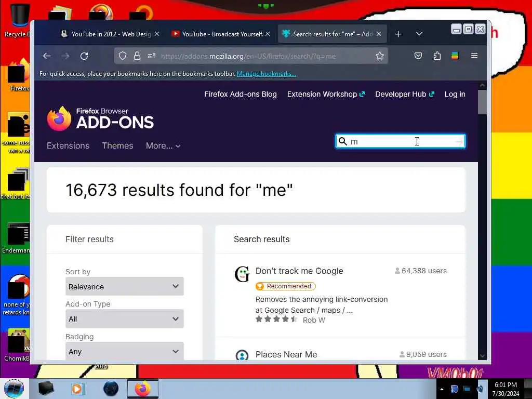Open the Badging dropdown
Image resolution: width=532 pixels, height=399 pixels.
pyautogui.click(x=125, y=351)
